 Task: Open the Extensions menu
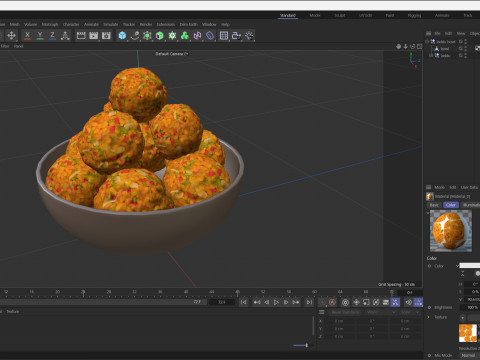coord(166,24)
